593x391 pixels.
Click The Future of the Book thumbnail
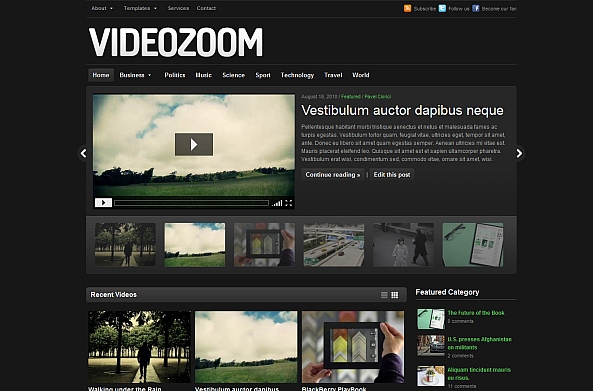point(431,318)
